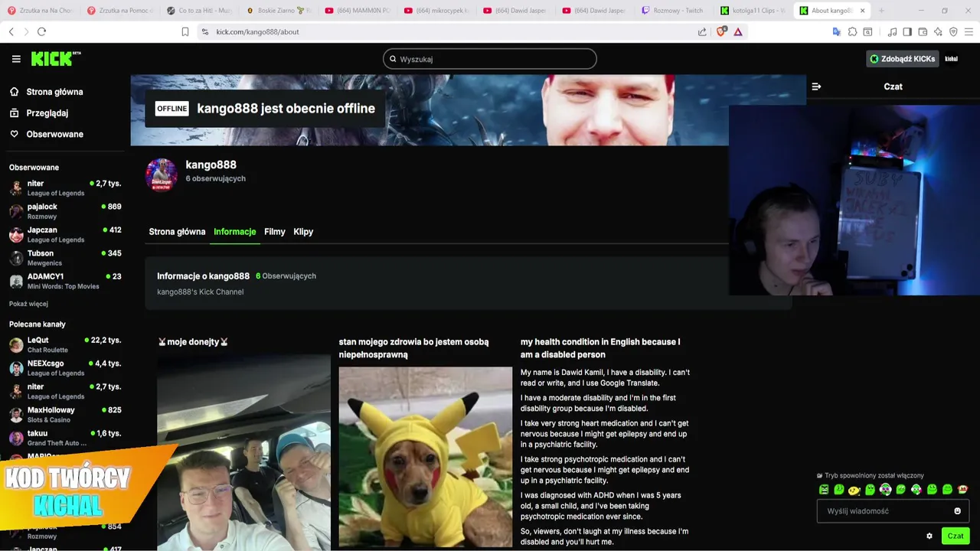This screenshot has width=980, height=551.
Task: Click the Google Translate icon
Action: 837,31
